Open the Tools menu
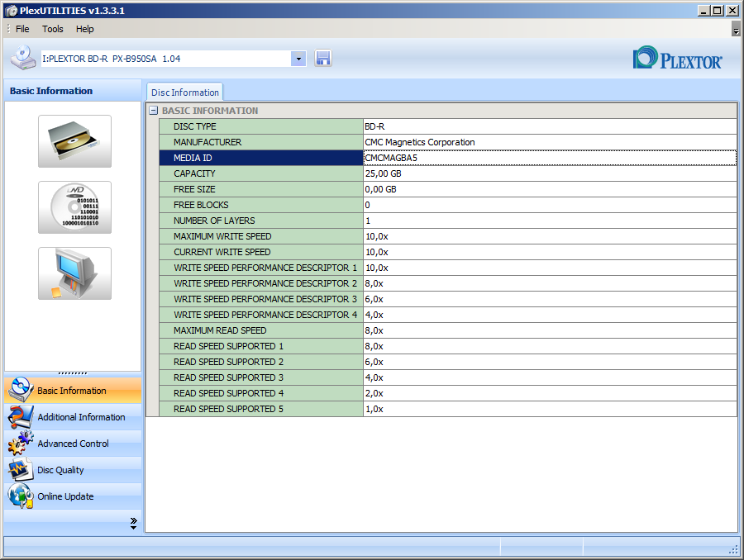 [x=53, y=29]
